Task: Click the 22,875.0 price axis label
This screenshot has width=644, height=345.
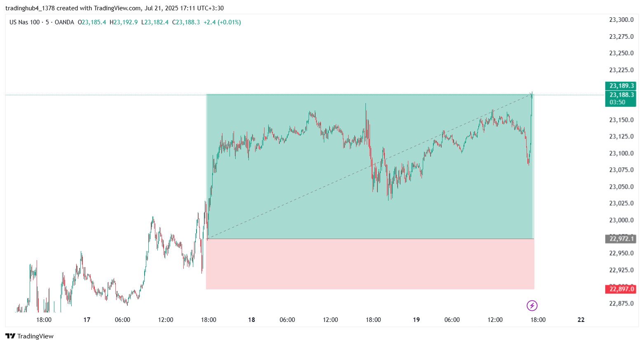Action: pyautogui.click(x=621, y=304)
